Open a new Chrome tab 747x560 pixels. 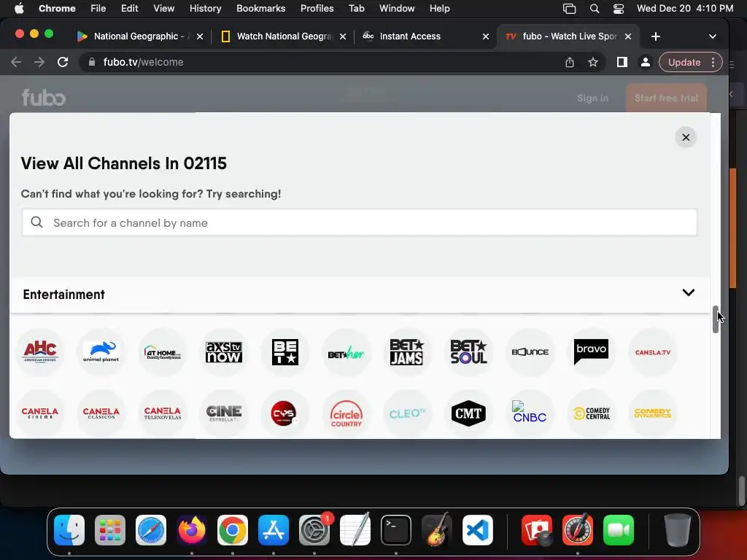(656, 36)
